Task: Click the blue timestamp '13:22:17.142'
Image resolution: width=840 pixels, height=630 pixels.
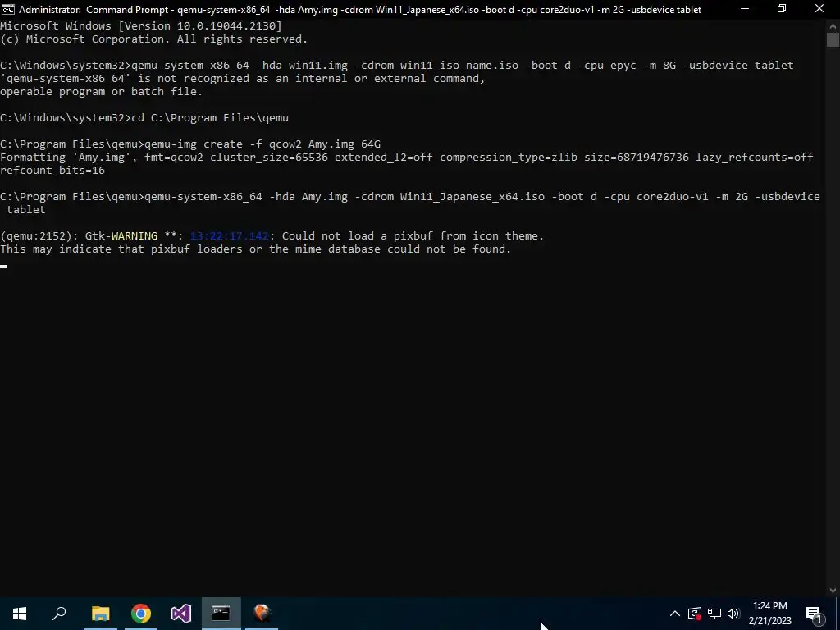Action: (230, 236)
